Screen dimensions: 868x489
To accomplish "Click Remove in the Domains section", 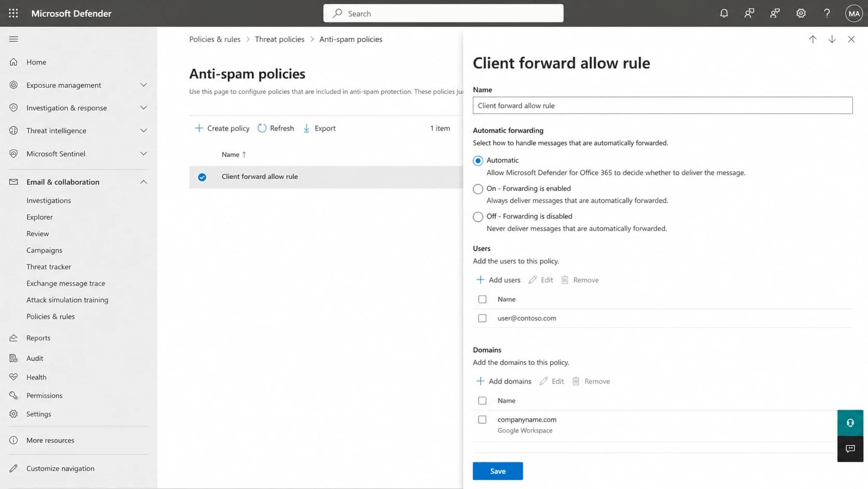I will (x=591, y=381).
